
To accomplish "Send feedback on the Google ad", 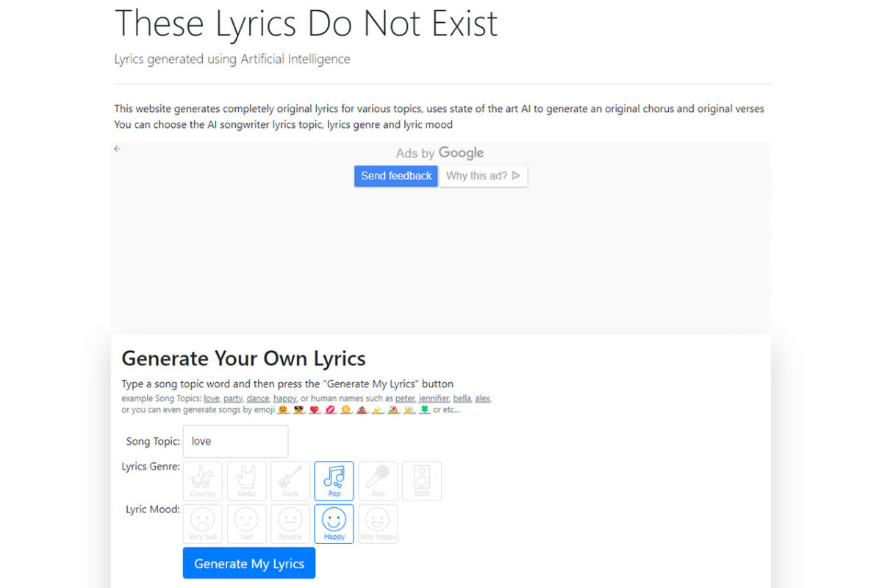I will [x=396, y=176].
